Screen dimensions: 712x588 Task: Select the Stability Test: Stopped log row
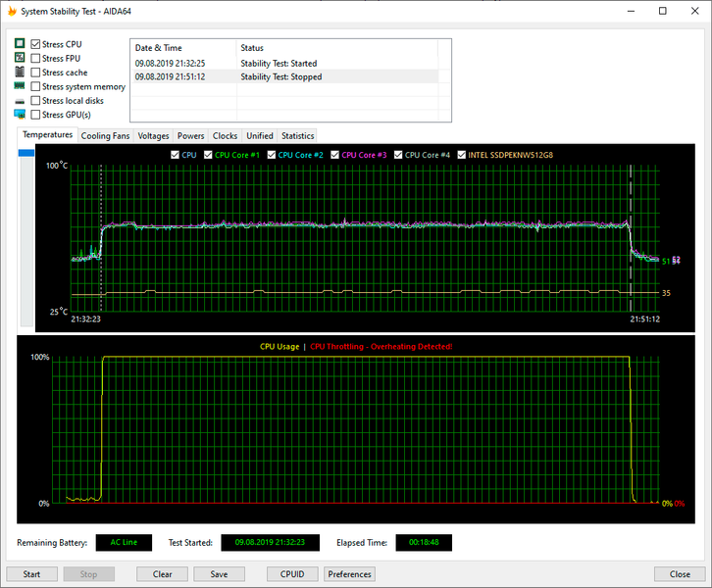(x=284, y=76)
